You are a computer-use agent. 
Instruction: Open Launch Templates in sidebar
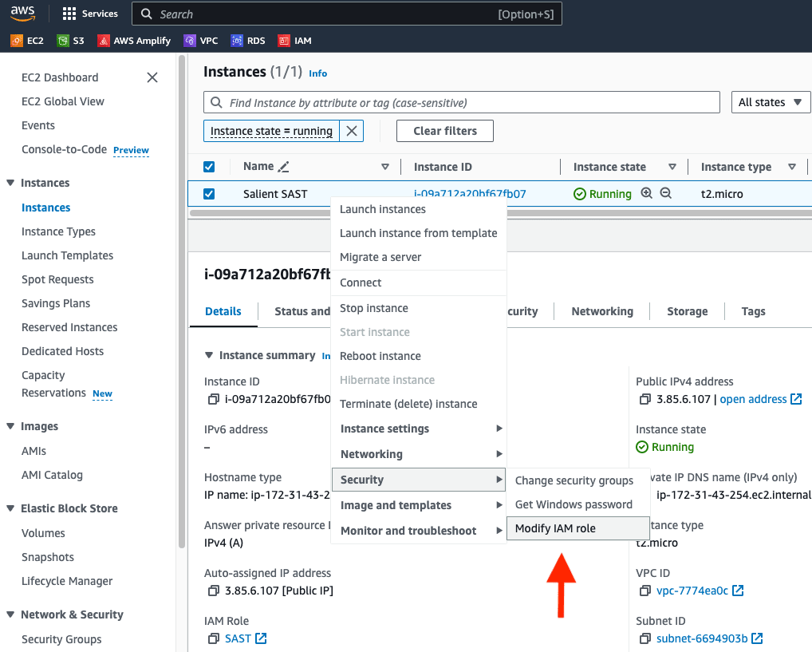67,255
